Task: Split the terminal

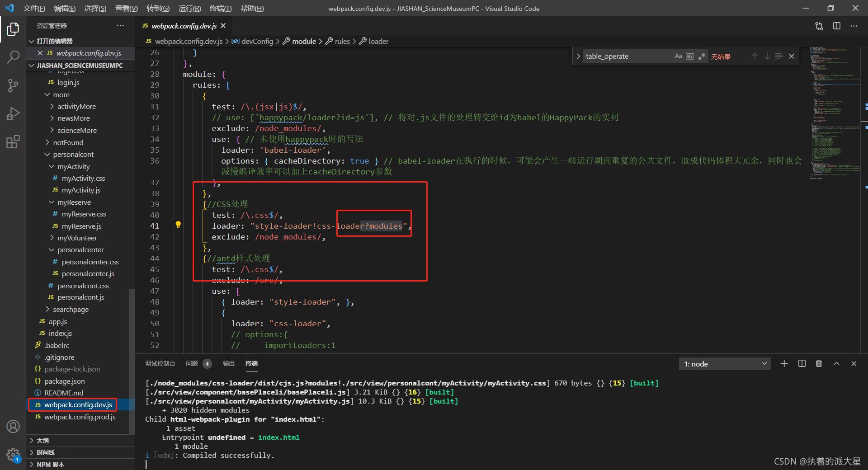Action: [802, 364]
